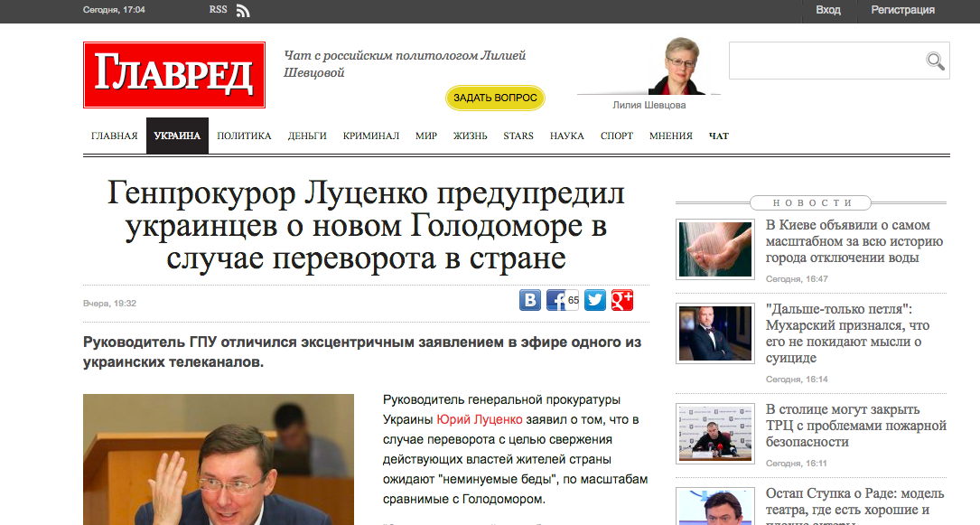
Task: Open the Мухарский news thumbnail
Action: (x=715, y=333)
